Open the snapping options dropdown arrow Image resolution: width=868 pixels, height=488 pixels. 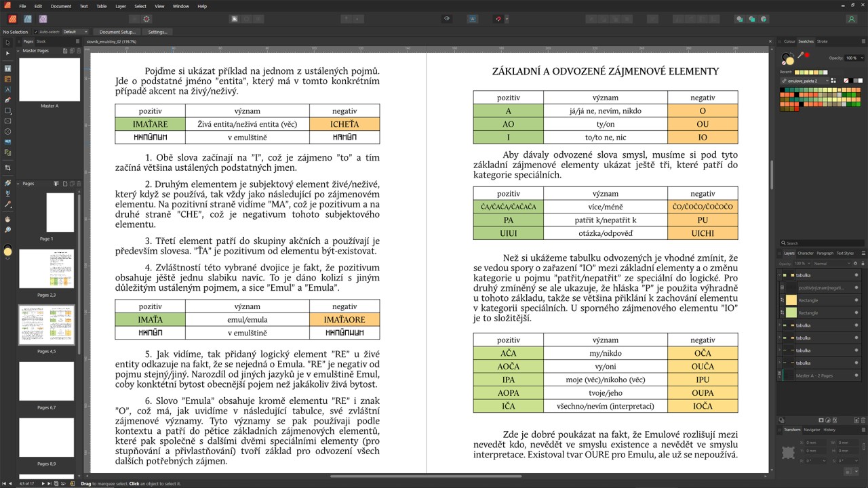pos(506,19)
